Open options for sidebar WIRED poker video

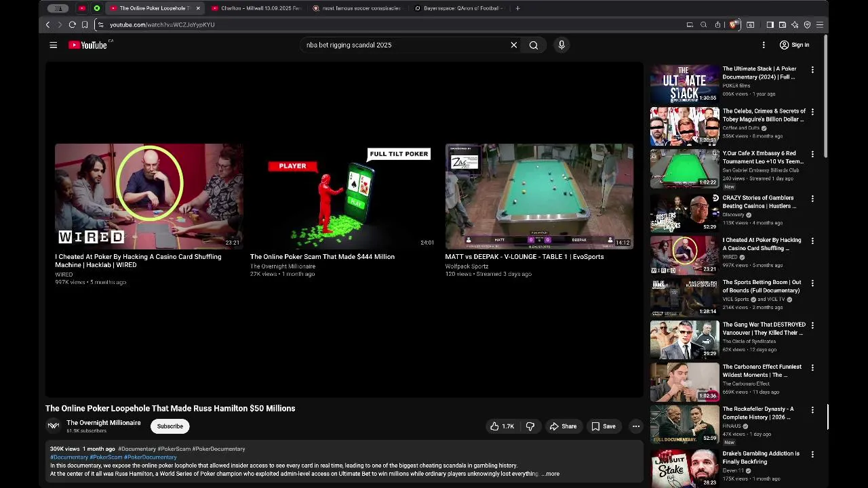812,241
